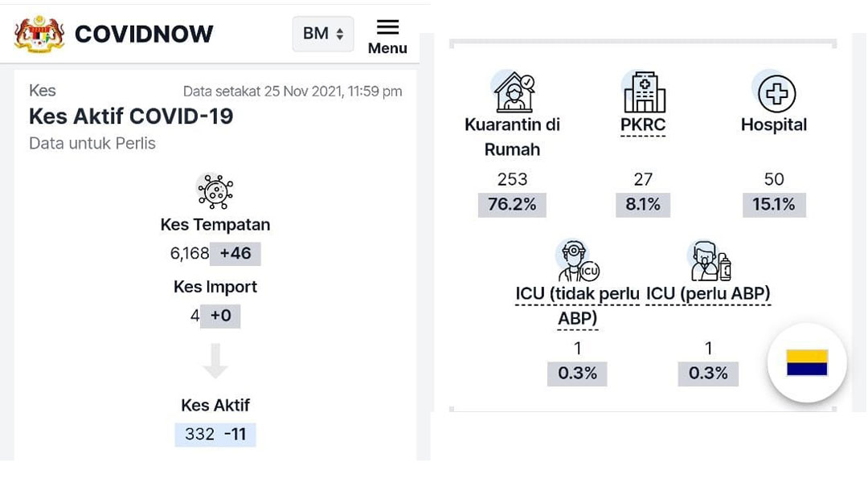Image resolution: width=868 pixels, height=482 pixels.
Task: Click the ICU (perlu ABP) label
Action: tap(708, 294)
